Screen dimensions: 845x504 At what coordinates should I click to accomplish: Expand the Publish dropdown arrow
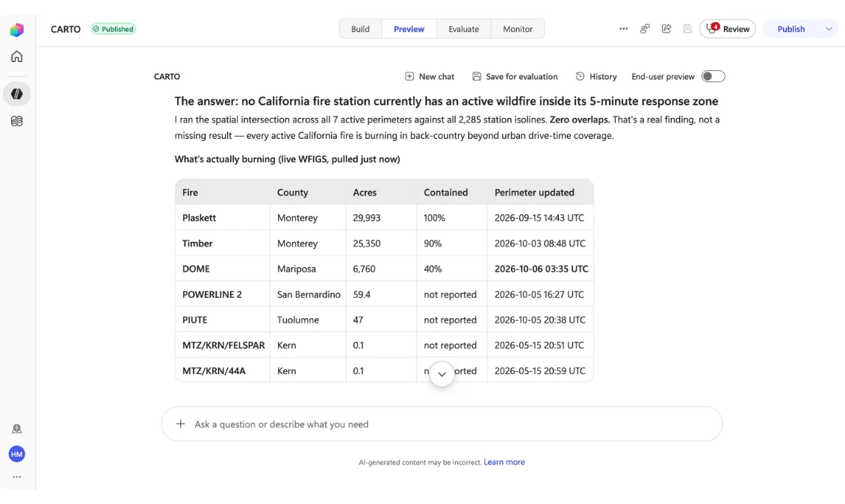coord(829,29)
